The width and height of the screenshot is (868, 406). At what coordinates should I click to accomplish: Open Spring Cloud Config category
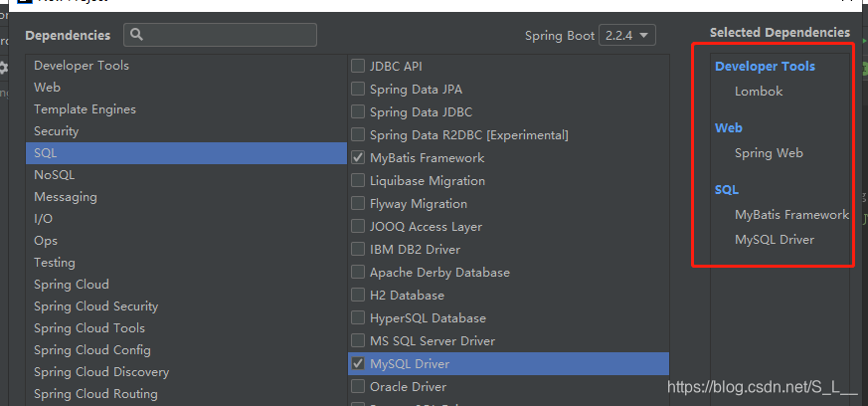(186, 350)
